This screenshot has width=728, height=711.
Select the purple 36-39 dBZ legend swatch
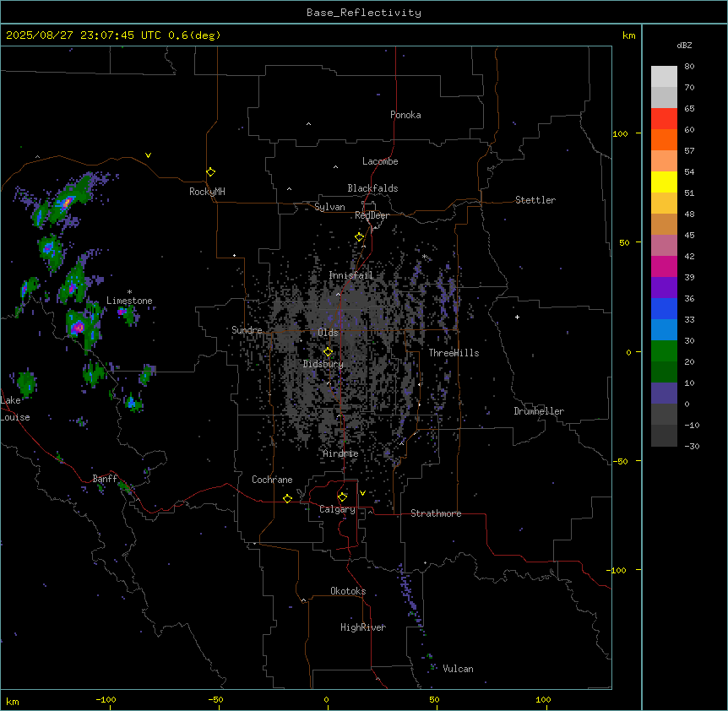[664, 288]
